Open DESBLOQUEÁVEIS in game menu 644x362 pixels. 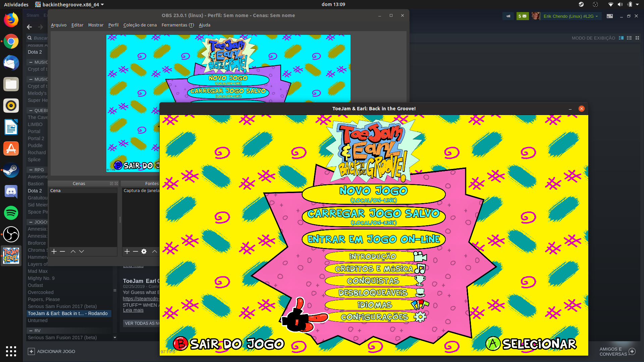click(x=376, y=293)
